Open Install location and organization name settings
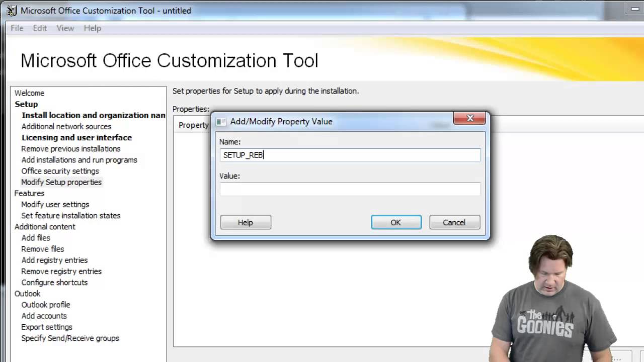This screenshot has width=644, height=362. 93,115
